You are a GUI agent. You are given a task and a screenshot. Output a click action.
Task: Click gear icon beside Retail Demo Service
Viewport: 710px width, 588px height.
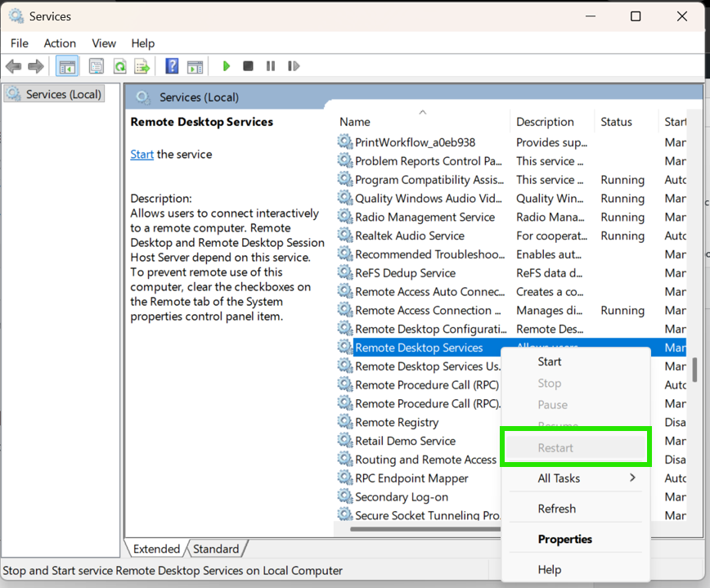point(345,440)
